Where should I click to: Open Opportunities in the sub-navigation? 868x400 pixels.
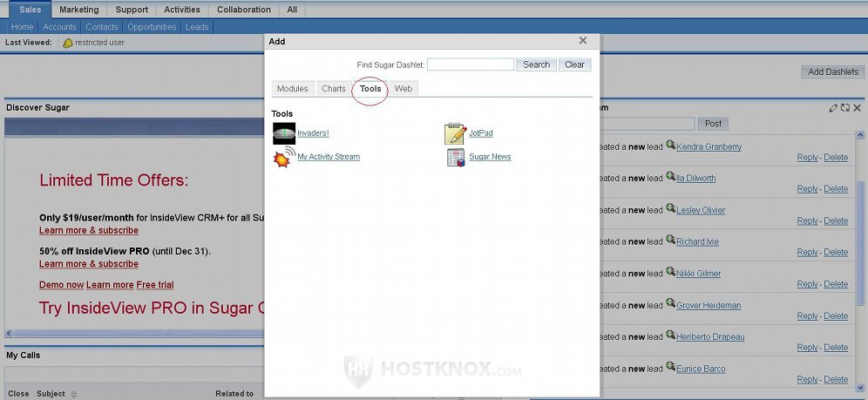(152, 26)
